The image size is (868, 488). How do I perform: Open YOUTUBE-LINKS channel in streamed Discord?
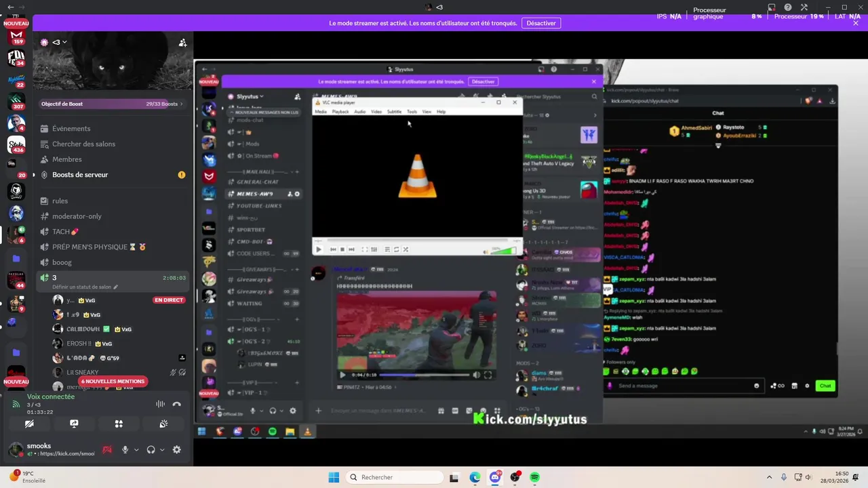point(264,206)
